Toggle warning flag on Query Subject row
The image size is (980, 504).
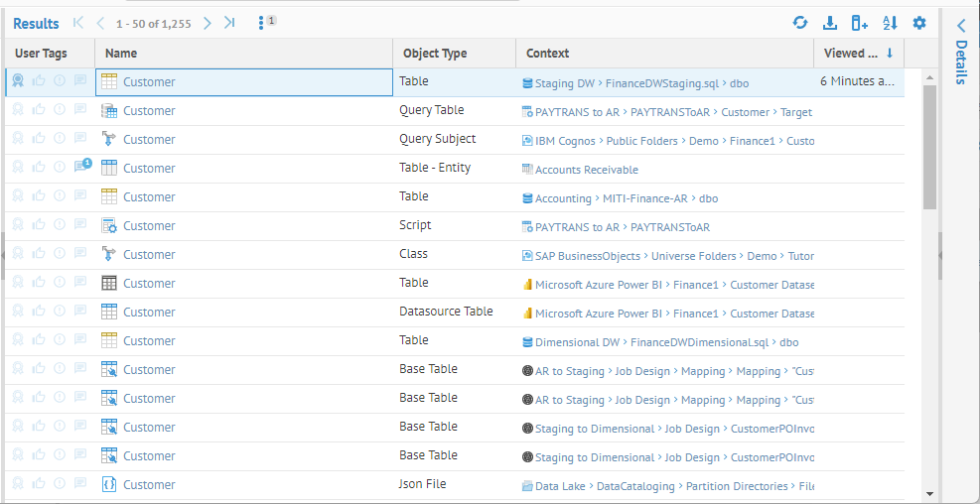tap(60, 139)
